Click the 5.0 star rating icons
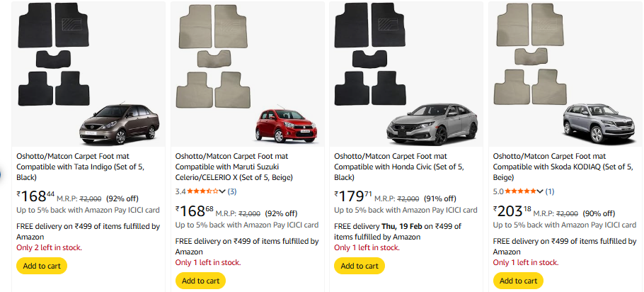The image size is (644, 292). [x=521, y=191]
